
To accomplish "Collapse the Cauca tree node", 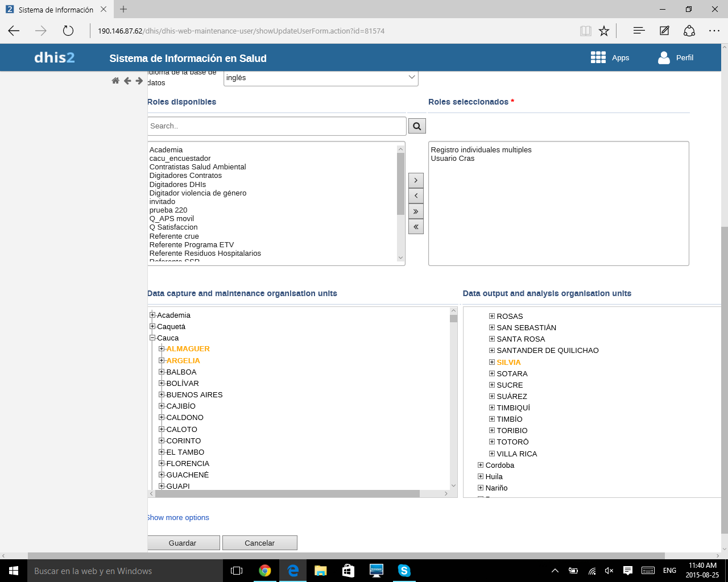I will pyautogui.click(x=152, y=338).
